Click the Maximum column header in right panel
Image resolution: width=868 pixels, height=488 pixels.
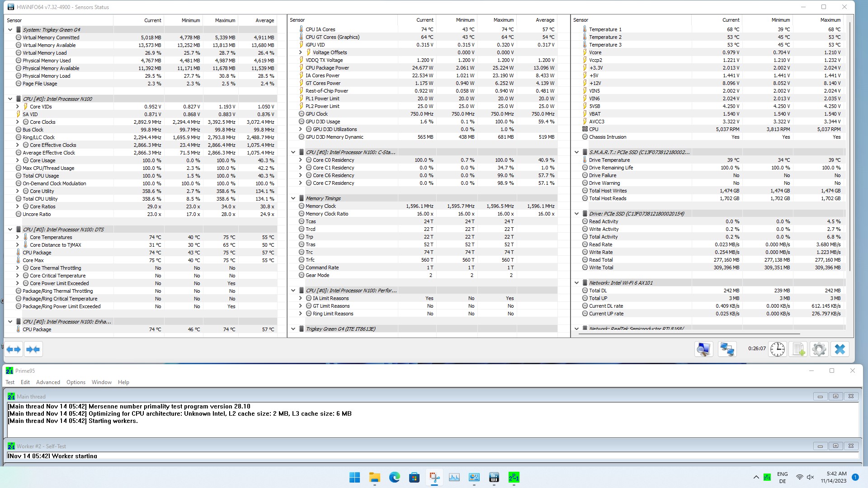pyautogui.click(x=819, y=20)
